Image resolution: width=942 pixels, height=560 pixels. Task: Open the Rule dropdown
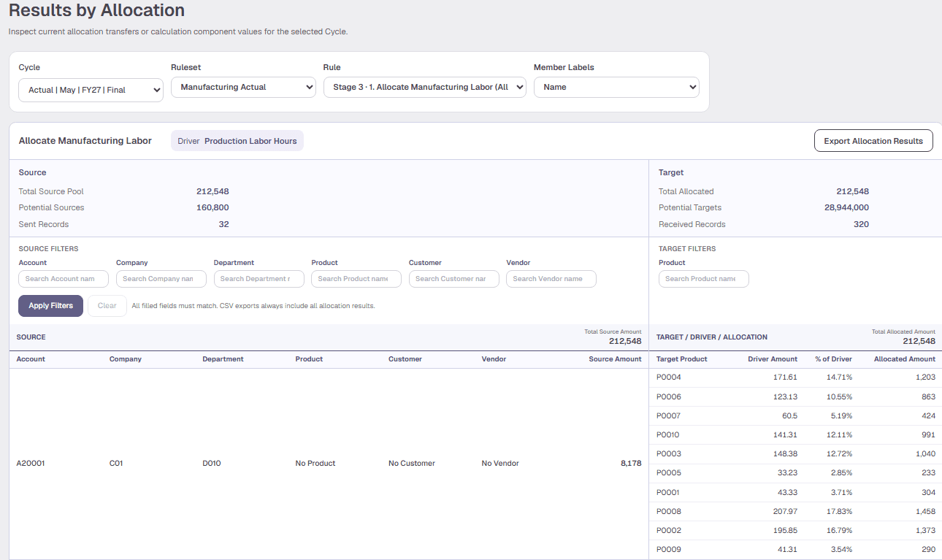(425, 87)
